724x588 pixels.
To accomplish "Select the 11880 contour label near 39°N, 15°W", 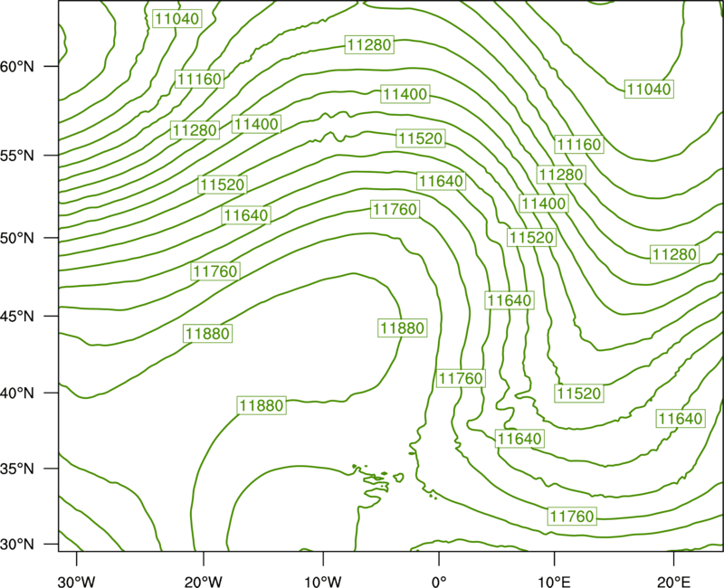I will point(262,405).
